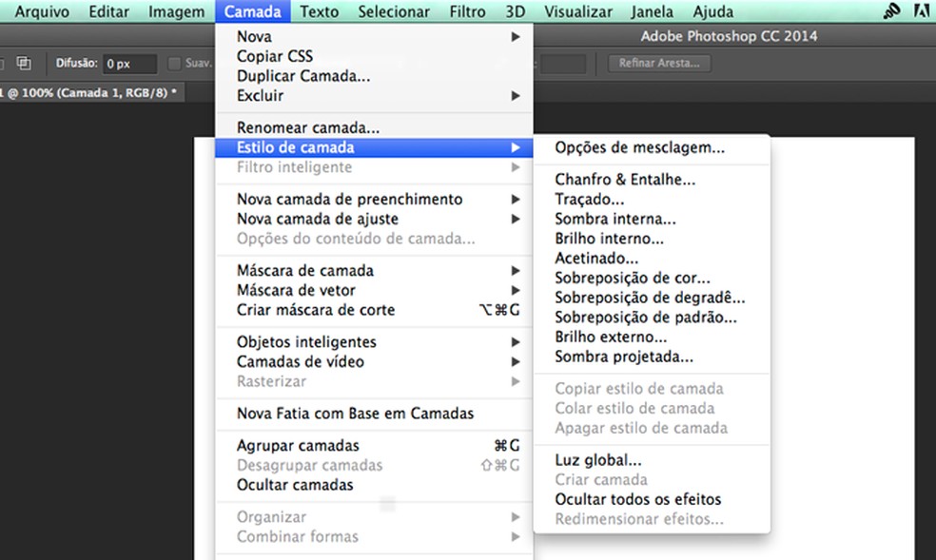Image resolution: width=936 pixels, height=560 pixels.
Task: Open Sombra interna... style
Action: point(652,219)
